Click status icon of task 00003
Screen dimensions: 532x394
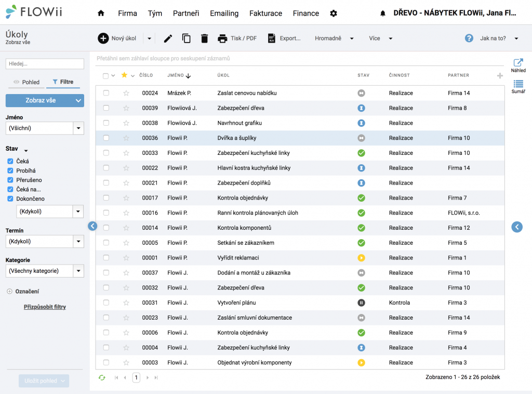point(362,362)
